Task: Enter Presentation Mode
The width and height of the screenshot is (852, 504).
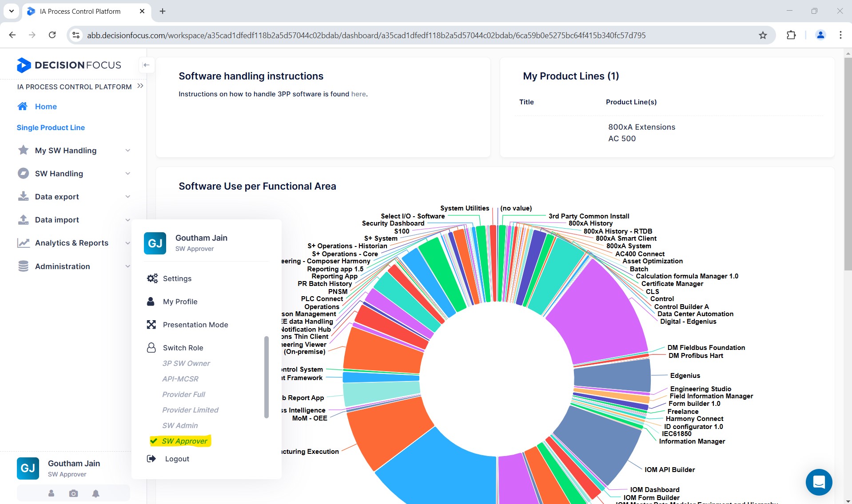Action: pyautogui.click(x=195, y=325)
